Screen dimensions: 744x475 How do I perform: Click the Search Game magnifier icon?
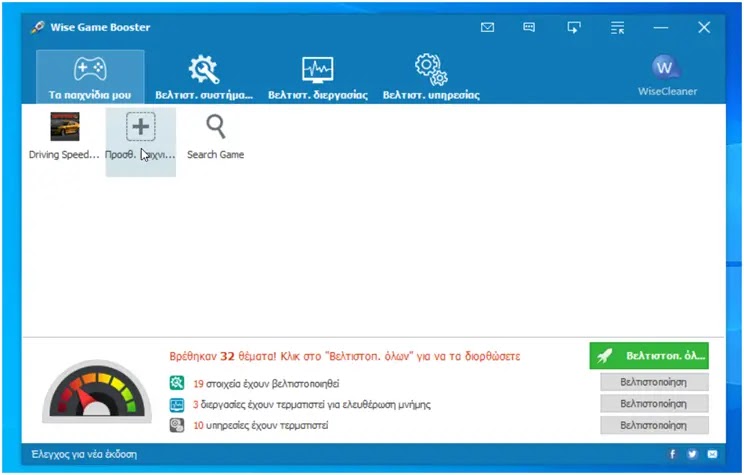coord(216,127)
